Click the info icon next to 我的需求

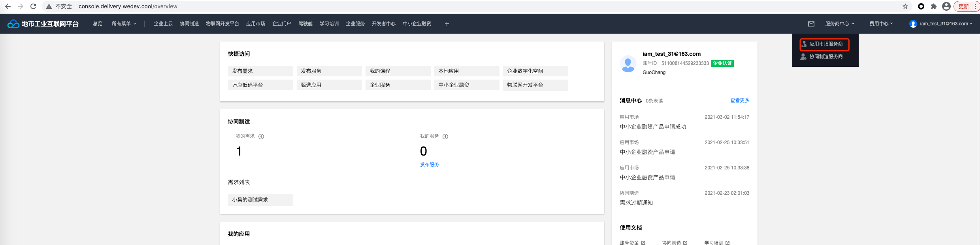(261, 137)
